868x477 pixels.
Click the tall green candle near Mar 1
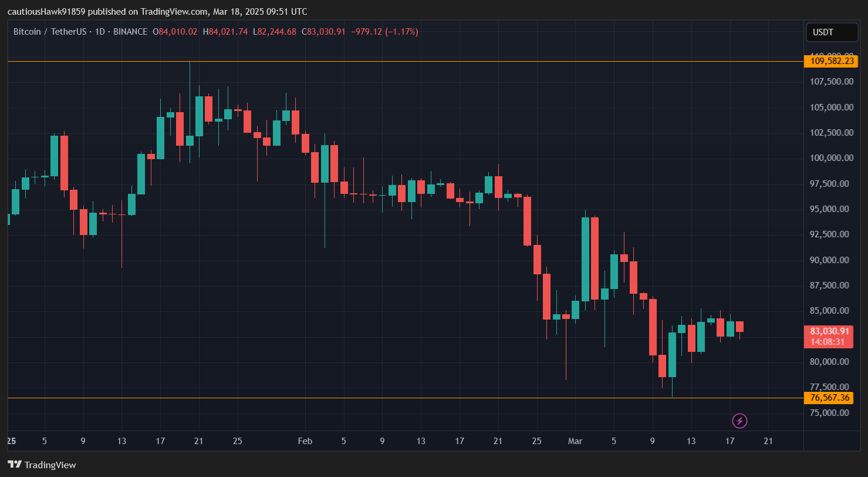coord(586,258)
